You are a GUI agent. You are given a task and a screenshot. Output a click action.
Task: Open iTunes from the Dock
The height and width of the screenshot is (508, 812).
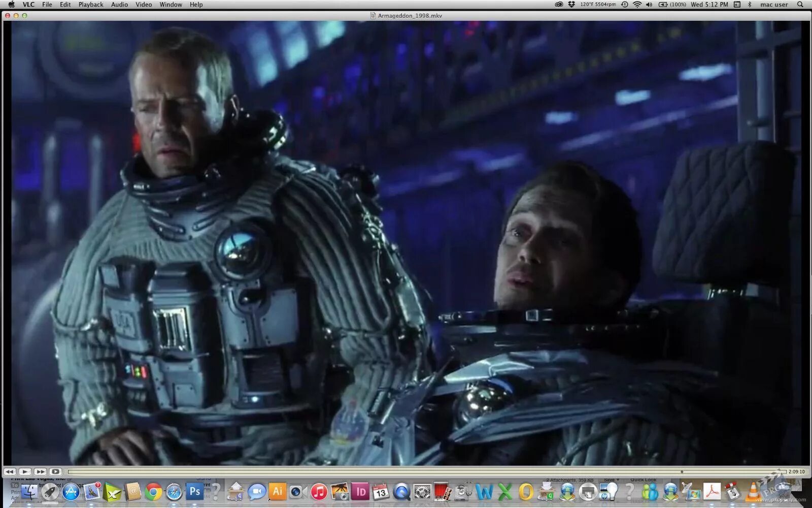319,492
